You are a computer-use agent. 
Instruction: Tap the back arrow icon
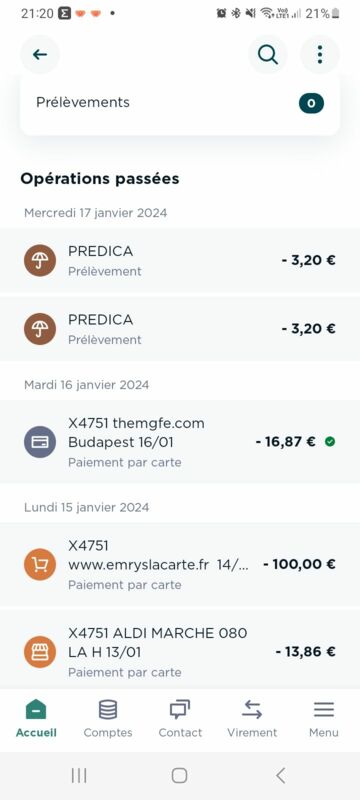(40, 55)
